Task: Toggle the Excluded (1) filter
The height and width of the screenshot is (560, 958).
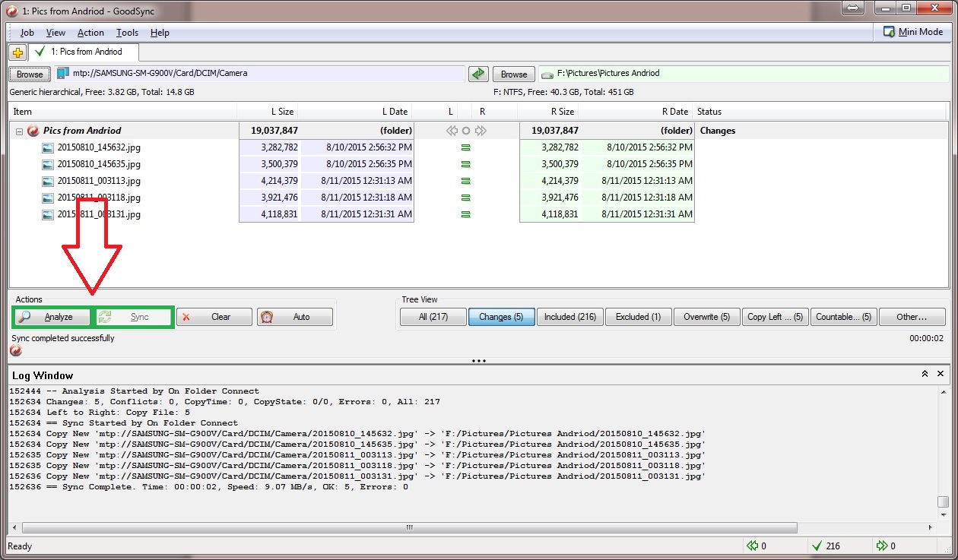Action: tap(638, 317)
